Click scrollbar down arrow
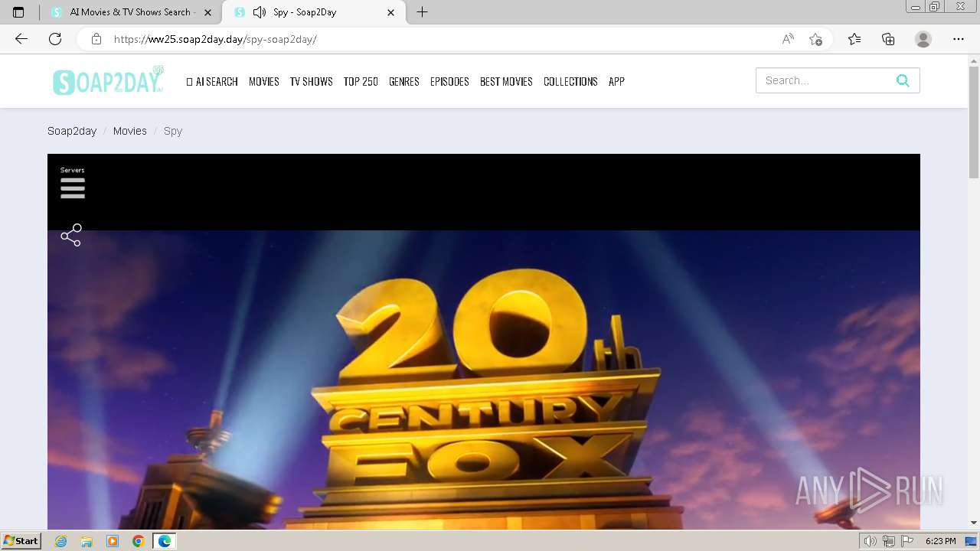The width and height of the screenshot is (980, 551). click(974, 523)
